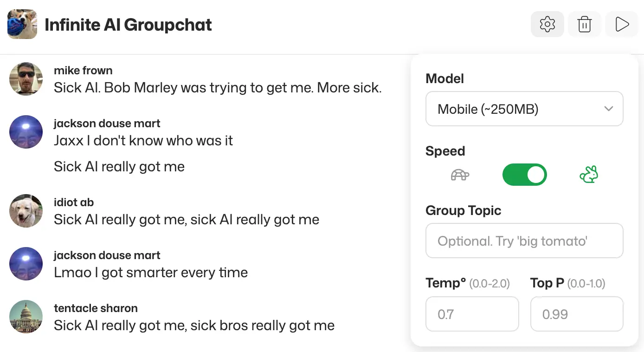Click tentacle sharon's username

click(96, 308)
